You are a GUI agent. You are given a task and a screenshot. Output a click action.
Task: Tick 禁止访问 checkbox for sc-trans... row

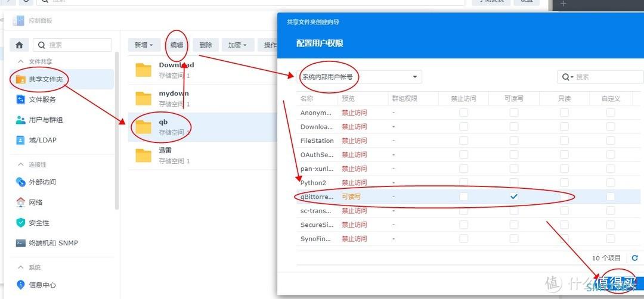coord(464,210)
